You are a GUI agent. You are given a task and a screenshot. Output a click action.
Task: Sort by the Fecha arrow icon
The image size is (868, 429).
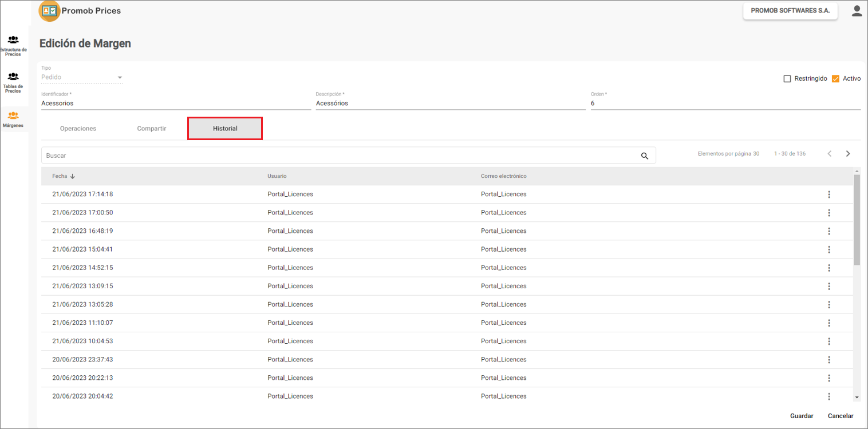tap(73, 176)
